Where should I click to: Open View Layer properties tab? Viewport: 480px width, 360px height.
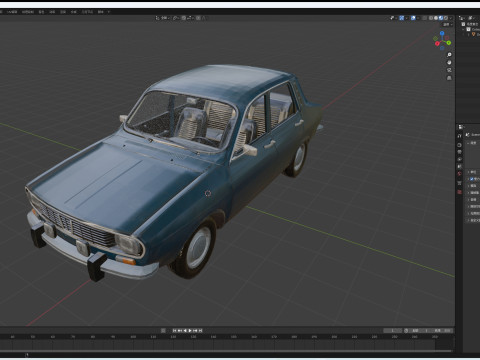459,159
